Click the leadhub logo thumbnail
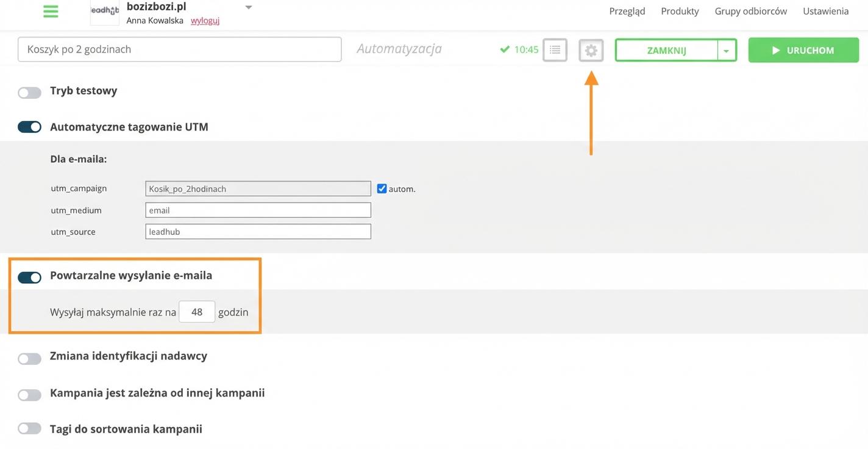 (x=105, y=12)
